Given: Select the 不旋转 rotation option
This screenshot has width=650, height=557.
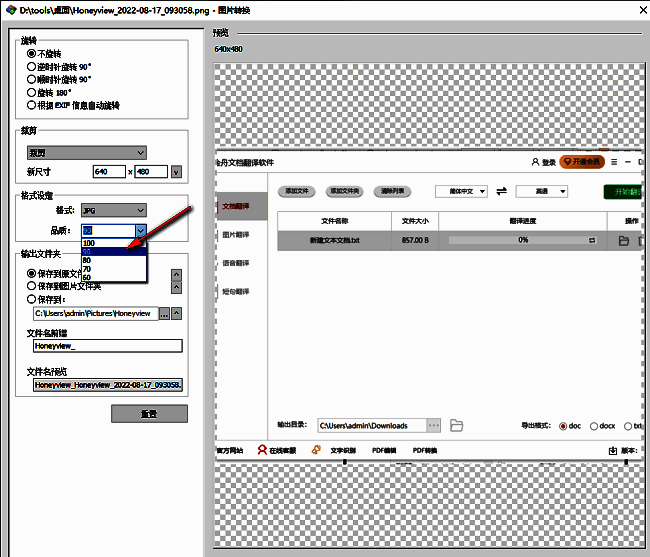Looking at the screenshot, I should pos(32,53).
